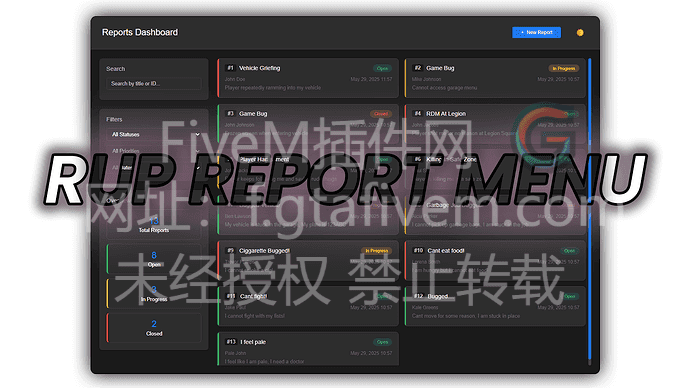Image resolution: width=690 pixels, height=388 pixels.
Task: Click the Open badge on report #1
Action: pos(382,68)
